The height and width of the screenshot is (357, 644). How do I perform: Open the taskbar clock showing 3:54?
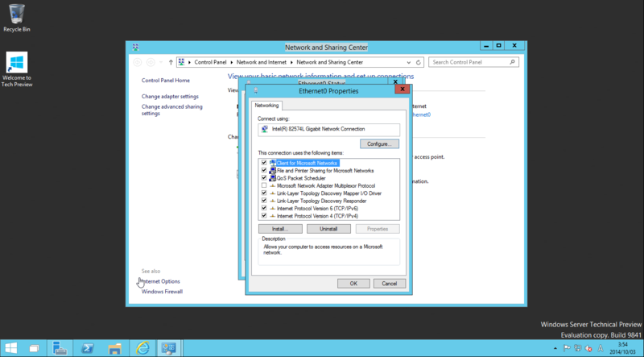623,348
